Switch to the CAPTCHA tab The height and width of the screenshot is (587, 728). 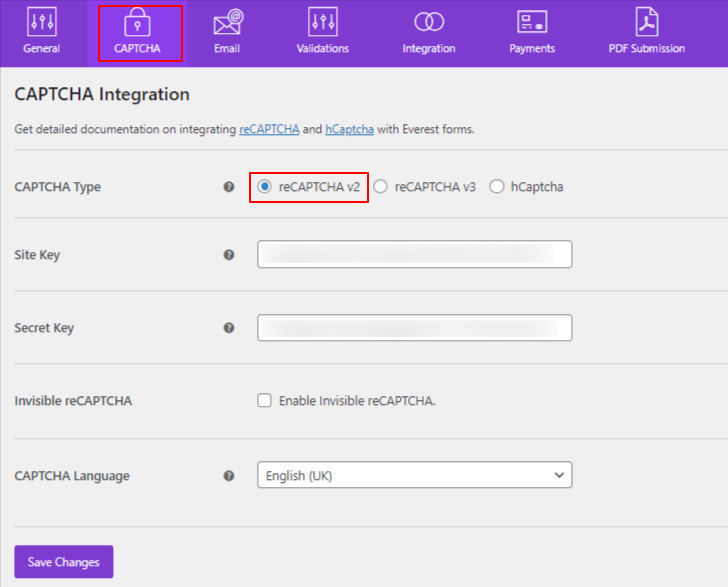pyautogui.click(x=137, y=33)
